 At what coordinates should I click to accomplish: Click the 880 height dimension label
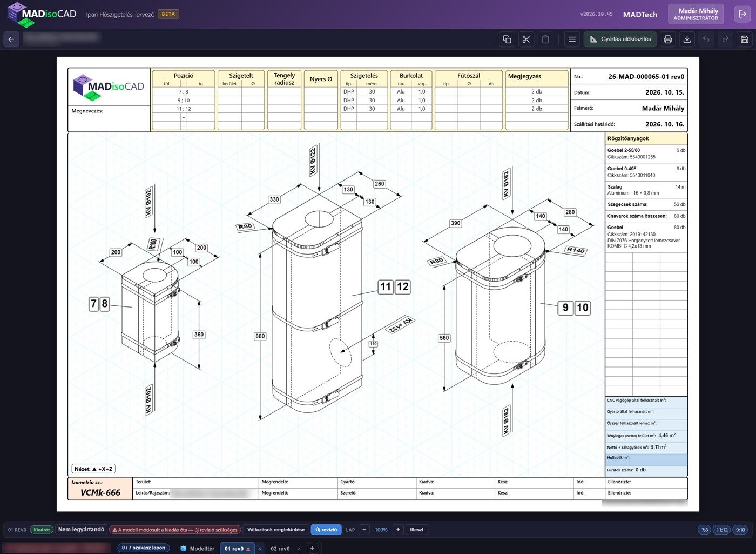pyautogui.click(x=260, y=336)
